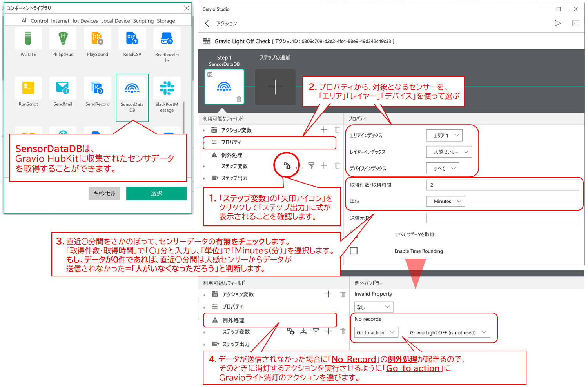The width and height of the screenshot is (588, 387).
Task: Pick the PlaySound component
Action: click(x=97, y=39)
